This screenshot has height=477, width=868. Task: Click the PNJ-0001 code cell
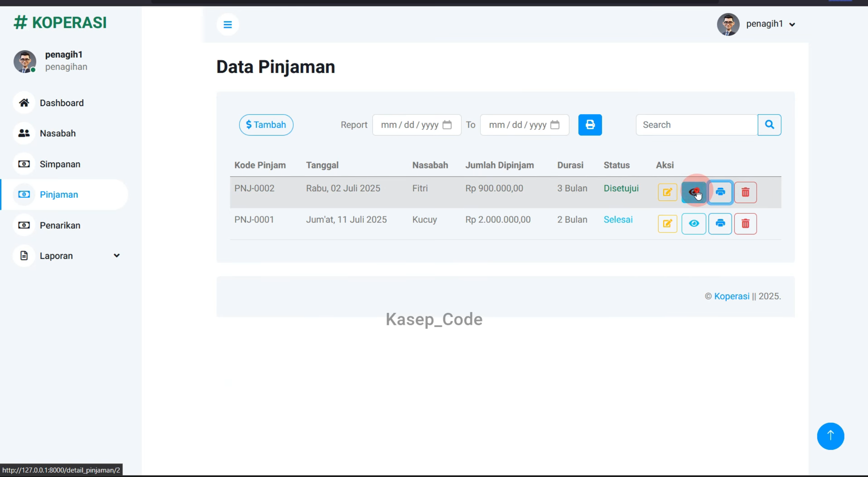click(254, 219)
